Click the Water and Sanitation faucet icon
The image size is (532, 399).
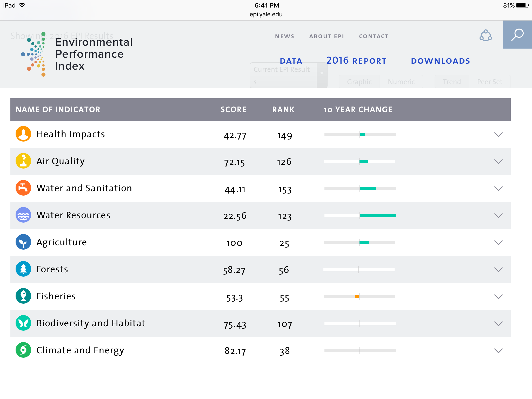23,188
